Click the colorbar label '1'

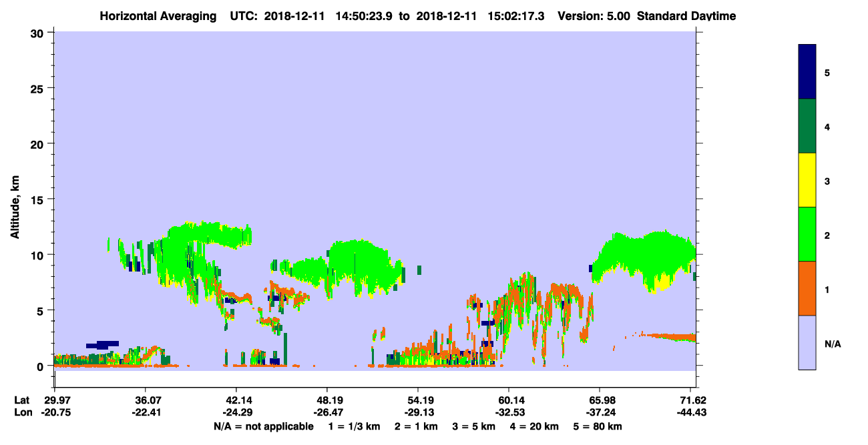pyautogui.click(x=827, y=289)
